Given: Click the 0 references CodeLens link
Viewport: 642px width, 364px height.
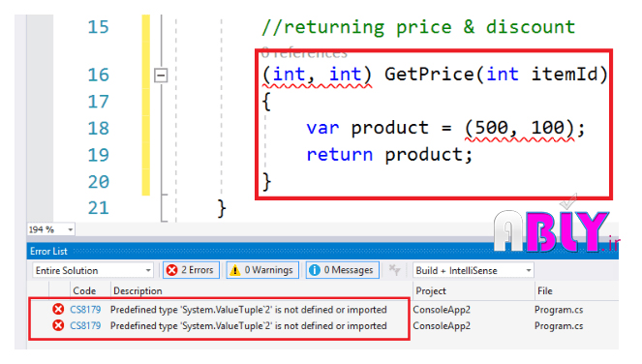Looking at the screenshot, I should tap(304, 53).
